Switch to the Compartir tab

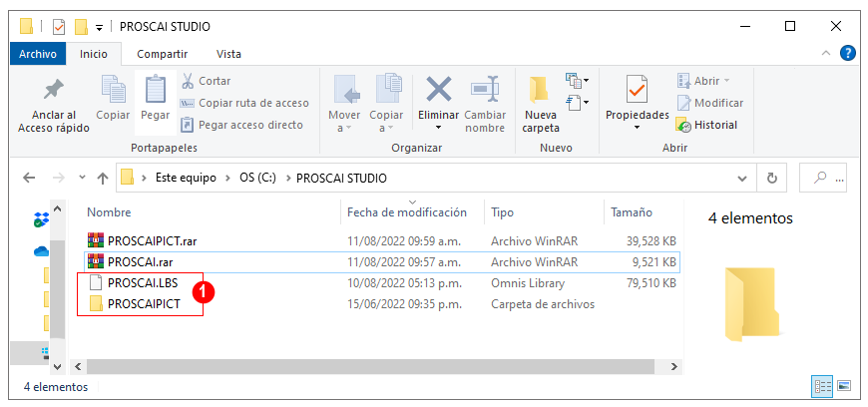[x=163, y=54]
